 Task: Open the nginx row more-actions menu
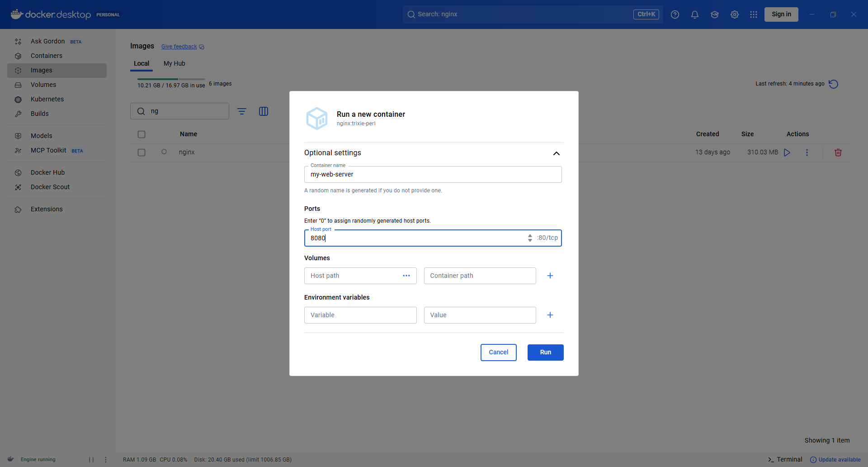click(x=807, y=152)
